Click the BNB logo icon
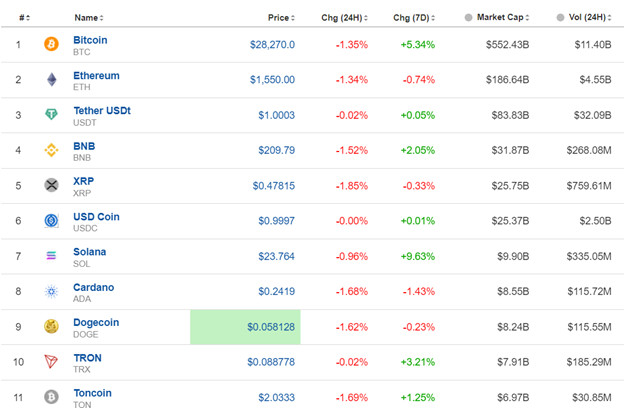The width and height of the screenshot is (624, 408). pos(51,150)
